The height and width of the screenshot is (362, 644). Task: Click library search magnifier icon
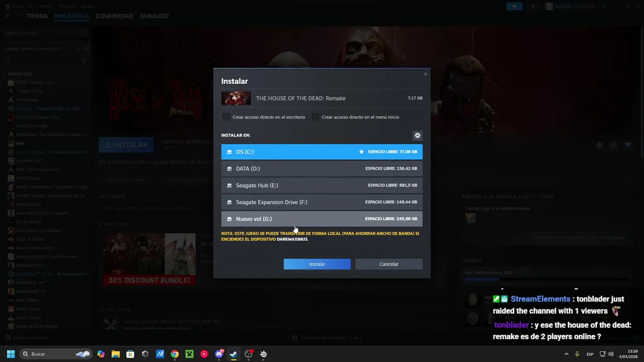tap(7, 61)
